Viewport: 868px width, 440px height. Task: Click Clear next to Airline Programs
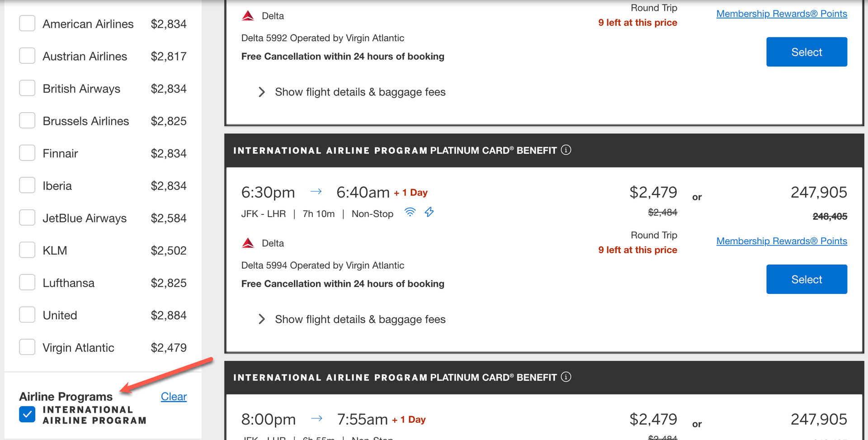click(174, 396)
